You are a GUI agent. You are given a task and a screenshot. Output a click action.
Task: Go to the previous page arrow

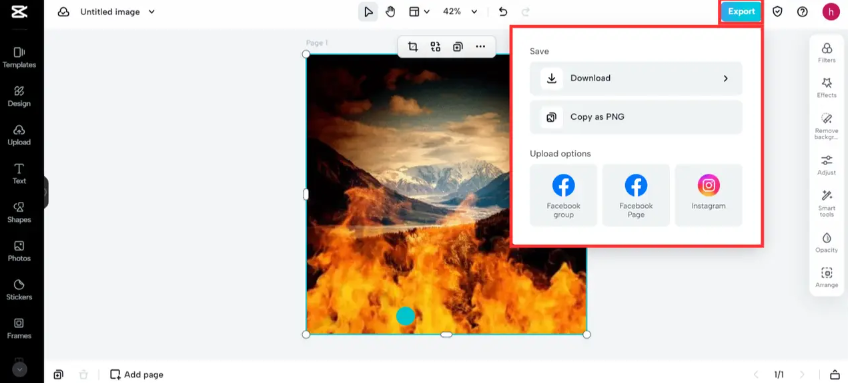coord(756,374)
